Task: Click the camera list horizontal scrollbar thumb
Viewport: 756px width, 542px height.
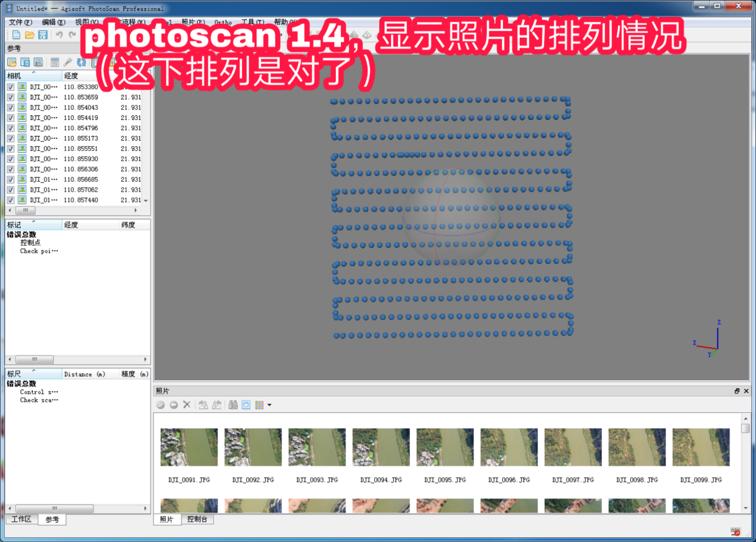Action: (x=25, y=211)
